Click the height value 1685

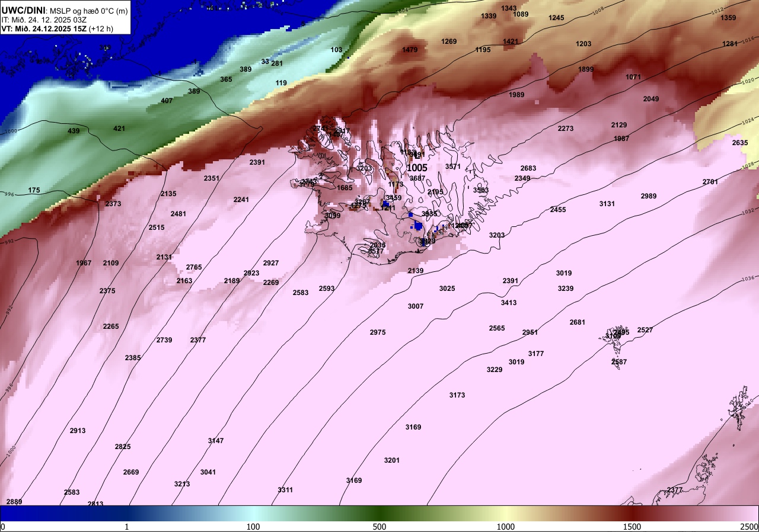tap(345, 188)
